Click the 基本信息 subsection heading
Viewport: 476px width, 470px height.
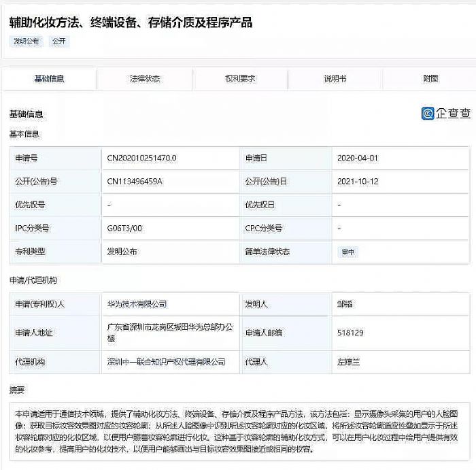pyautogui.click(x=24, y=134)
